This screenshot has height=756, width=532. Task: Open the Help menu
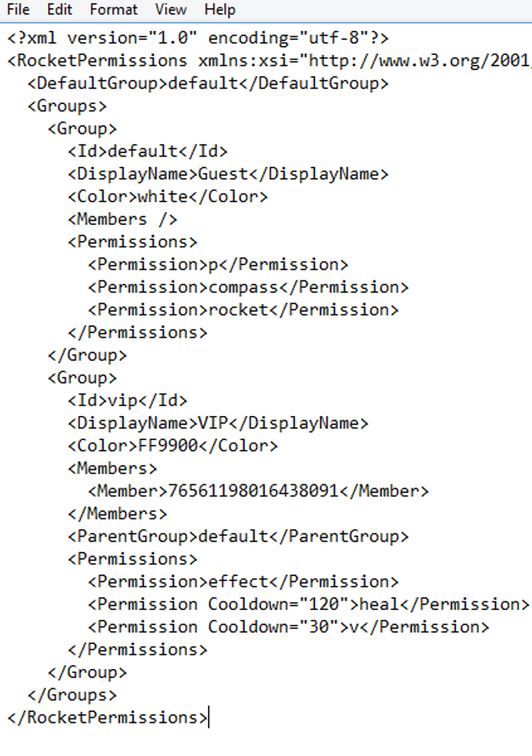219,10
